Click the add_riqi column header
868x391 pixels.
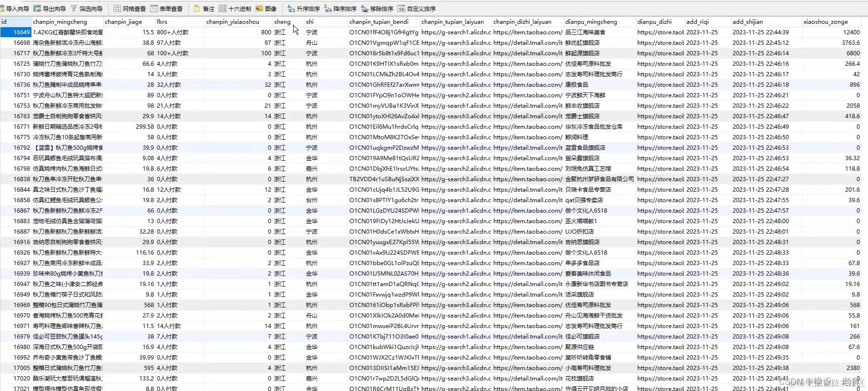pyautogui.click(x=708, y=21)
